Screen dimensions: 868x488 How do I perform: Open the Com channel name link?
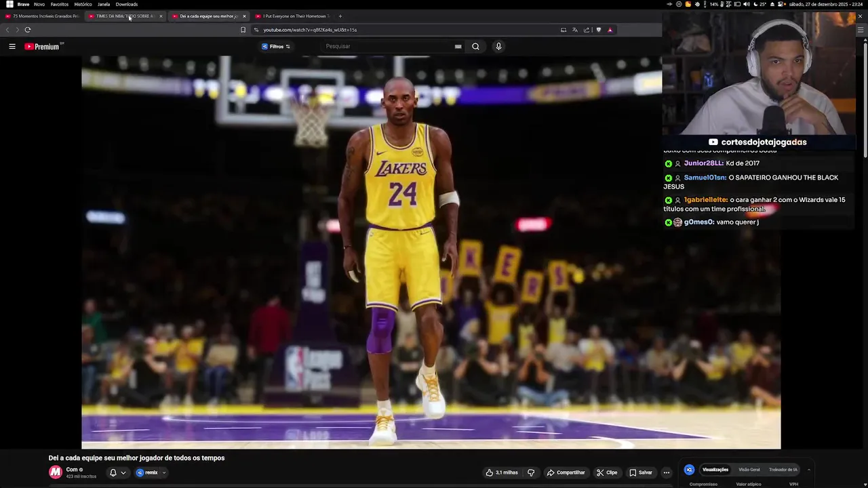pyautogui.click(x=71, y=470)
